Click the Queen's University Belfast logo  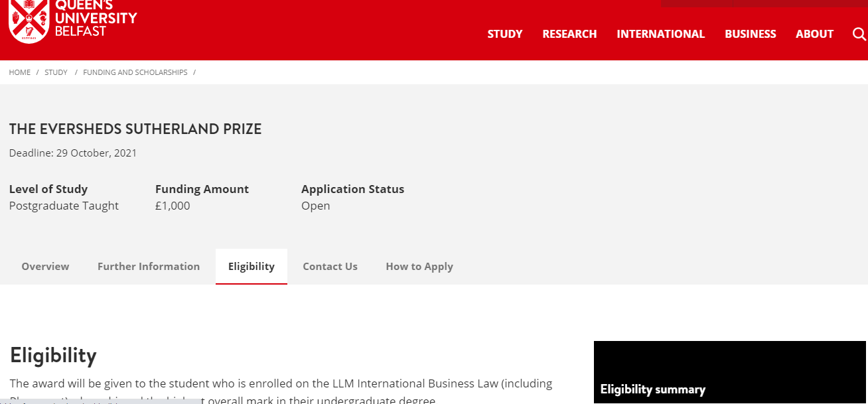(x=73, y=21)
